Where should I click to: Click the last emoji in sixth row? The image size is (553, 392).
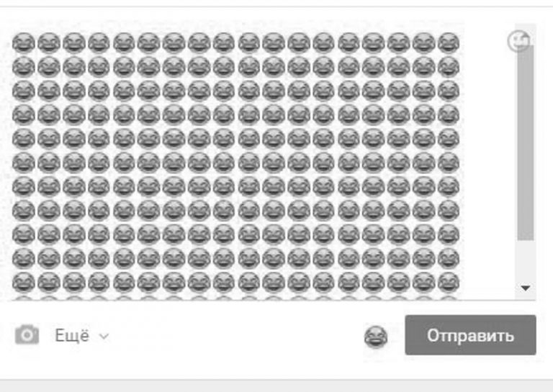point(449,163)
